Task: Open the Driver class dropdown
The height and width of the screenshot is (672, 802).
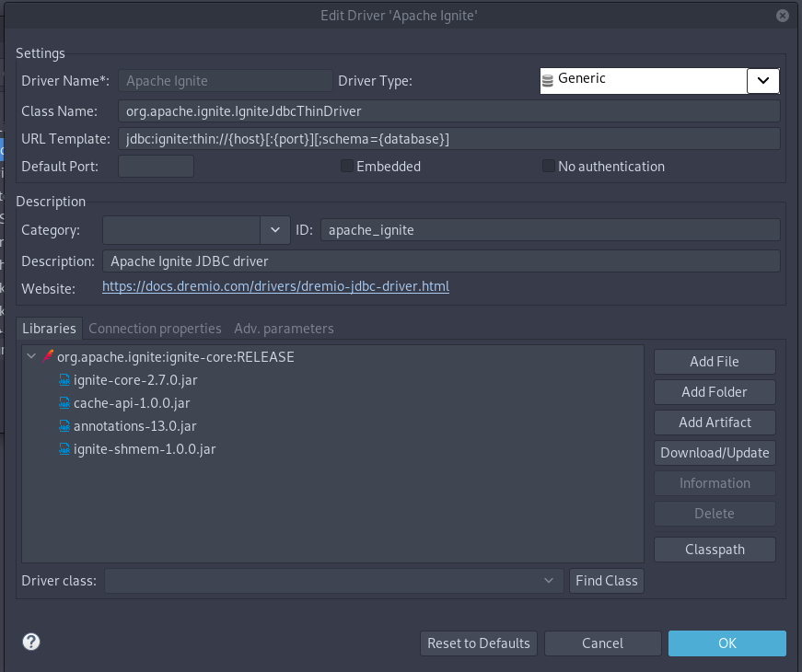Action: pos(550,580)
